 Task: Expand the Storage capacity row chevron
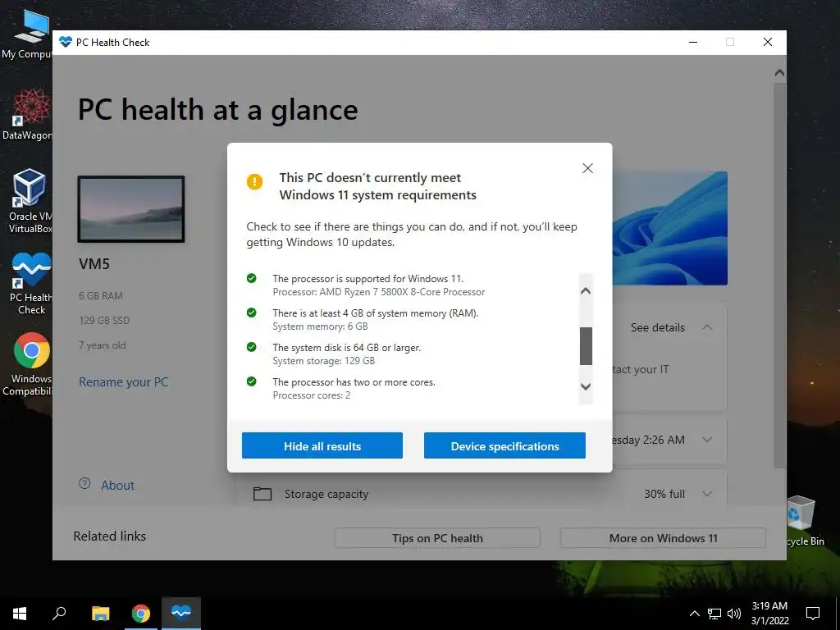pyautogui.click(x=707, y=494)
